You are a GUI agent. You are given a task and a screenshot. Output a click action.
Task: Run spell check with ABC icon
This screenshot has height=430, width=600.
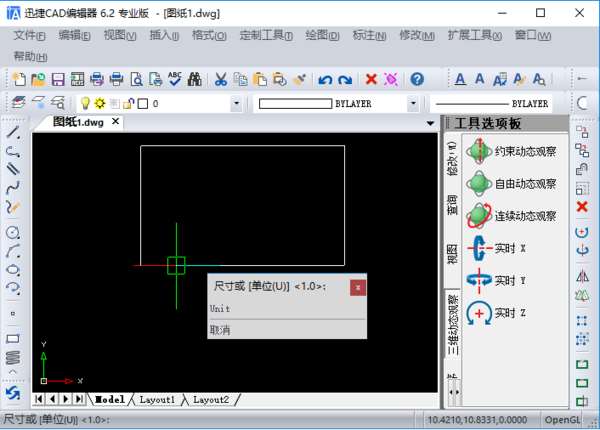(x=175, y=79)
